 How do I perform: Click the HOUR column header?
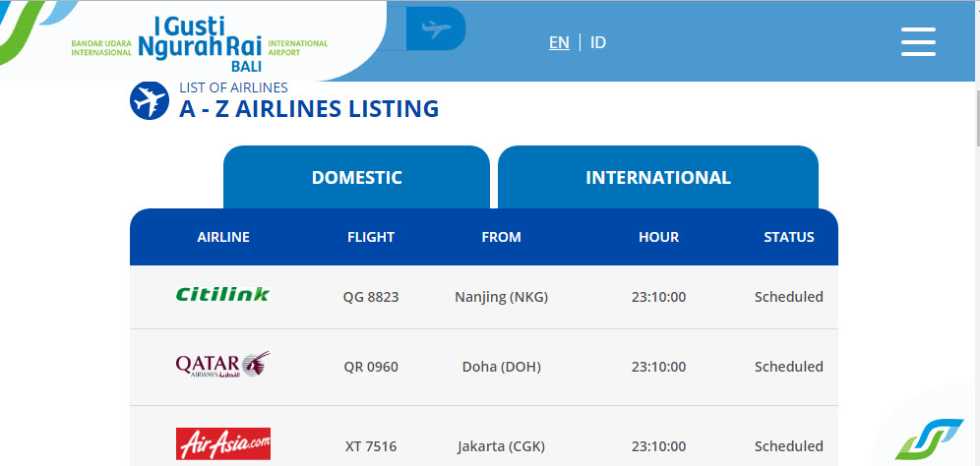tap(658, 237)
